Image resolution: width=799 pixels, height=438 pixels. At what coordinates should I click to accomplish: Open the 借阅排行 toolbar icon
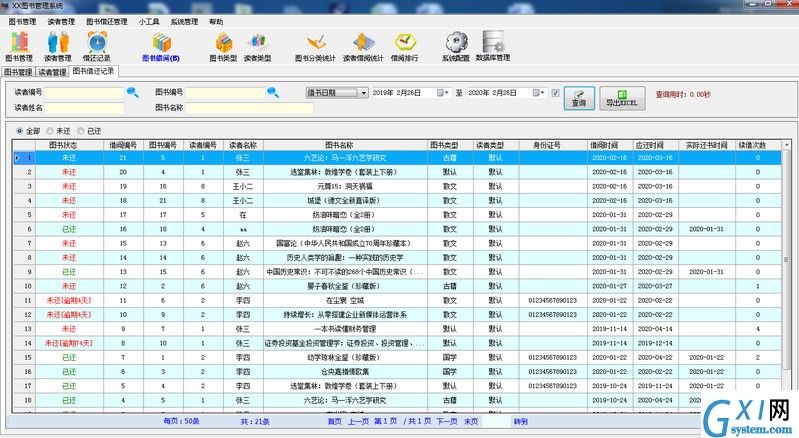[x=405, y=47]
